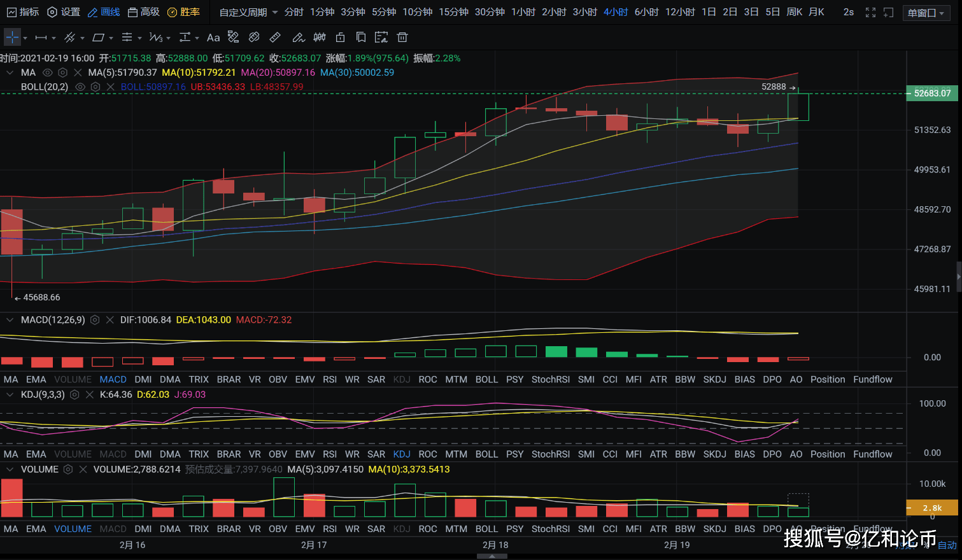The image size is (962, 560).
Task: Enter fullscreen with the expand icon
Action: (870, 12)
